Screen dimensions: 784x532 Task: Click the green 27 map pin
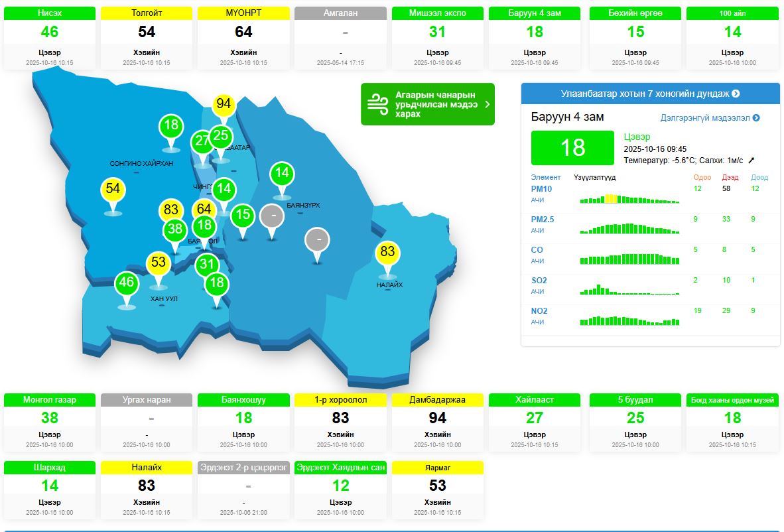(202, 141)
